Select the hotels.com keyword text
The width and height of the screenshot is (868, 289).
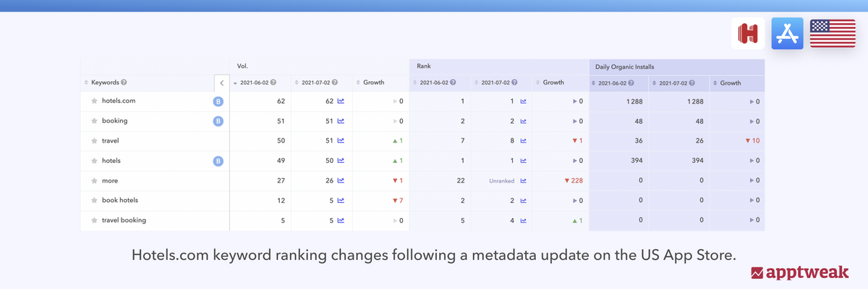(119, 101)
